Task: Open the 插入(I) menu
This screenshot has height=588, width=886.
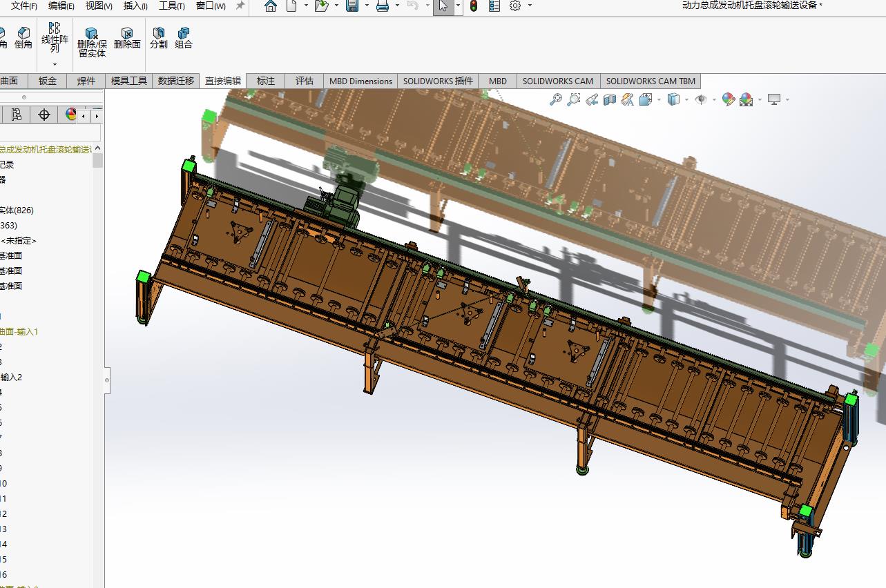Action: pyautogui.click(x=135, y=6)
